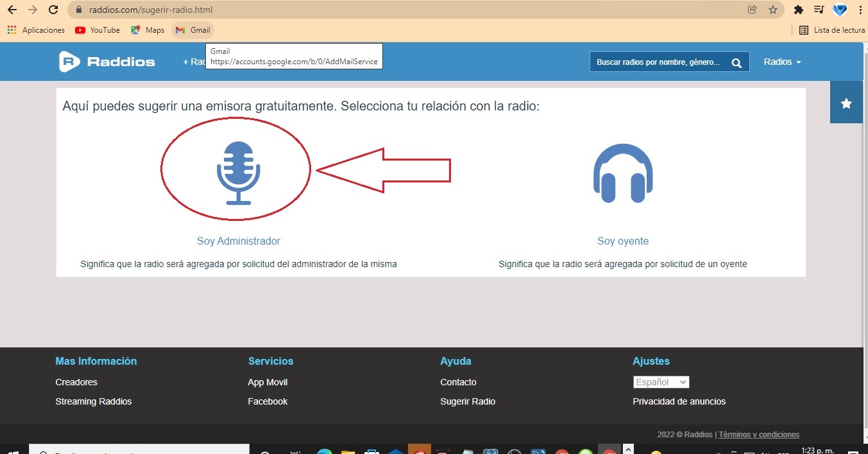Click the microphone administrator icon
Image resolution: width=868 pixels, height=454 pixels.
(238, 173)
